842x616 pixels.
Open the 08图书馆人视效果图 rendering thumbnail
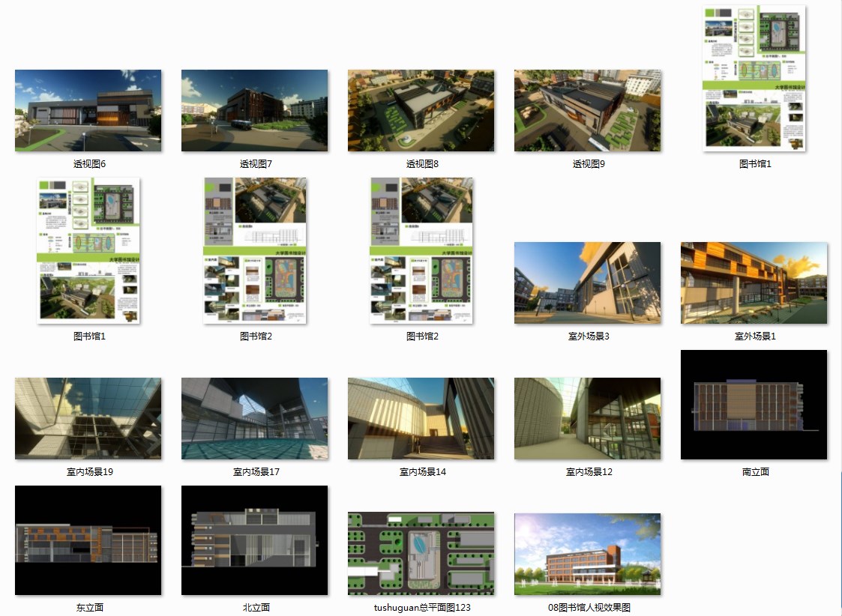pos(587,554)
